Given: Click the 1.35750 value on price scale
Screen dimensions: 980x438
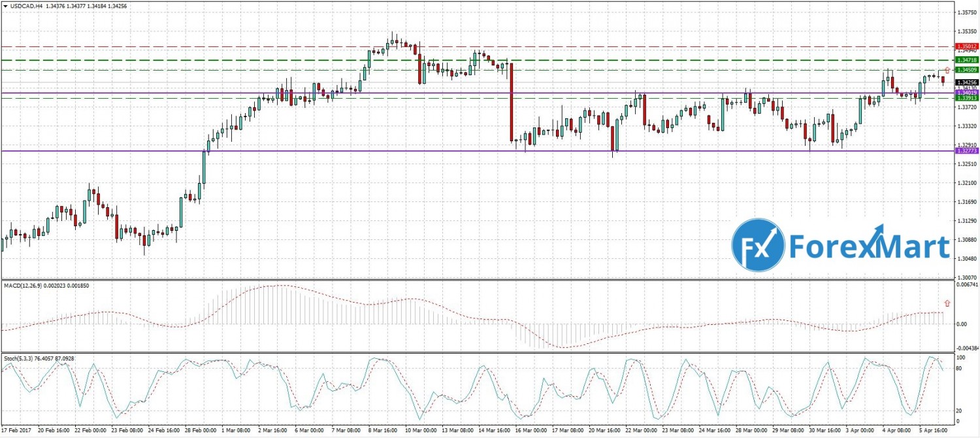Looking at the screenshot, I should tap(966, 12).
